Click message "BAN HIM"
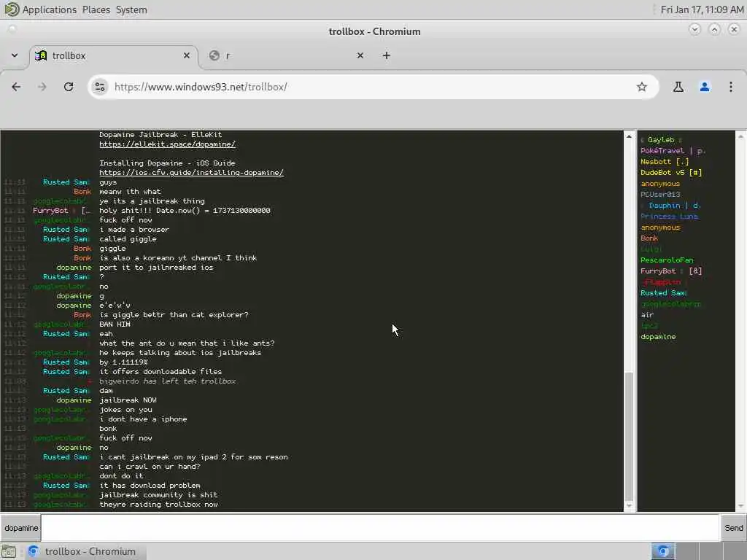 click(x=115, y=324)
